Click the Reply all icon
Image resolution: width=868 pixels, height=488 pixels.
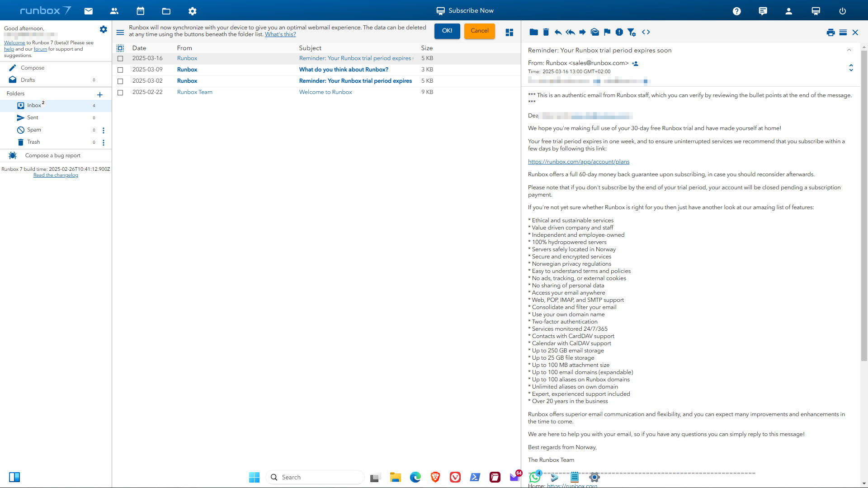(x=570, y=32)
